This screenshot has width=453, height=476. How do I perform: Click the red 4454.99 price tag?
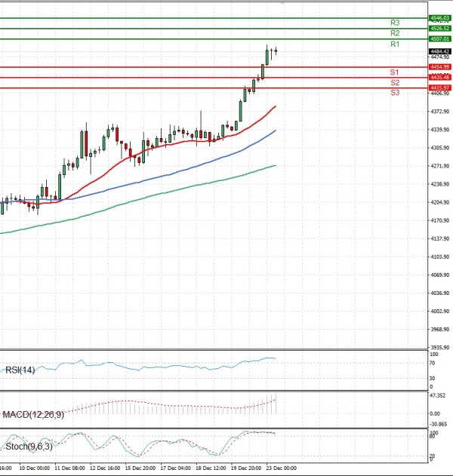439,67
